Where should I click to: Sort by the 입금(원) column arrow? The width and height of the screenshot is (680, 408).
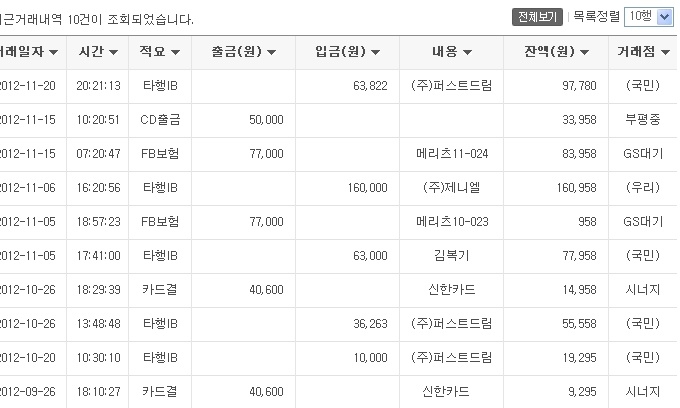(376, 52)
